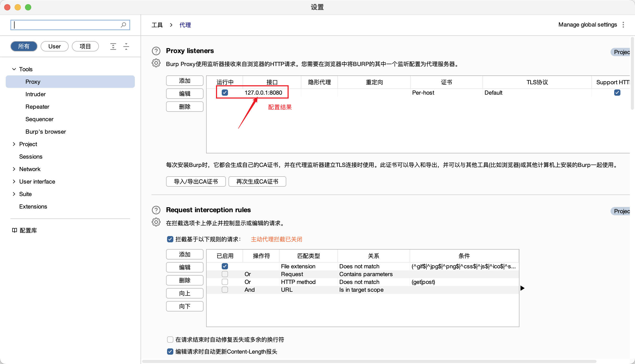The width and height of the screenshot is (635, 364).
Task: Click the search magnifier icon
Action: point(123,25)
